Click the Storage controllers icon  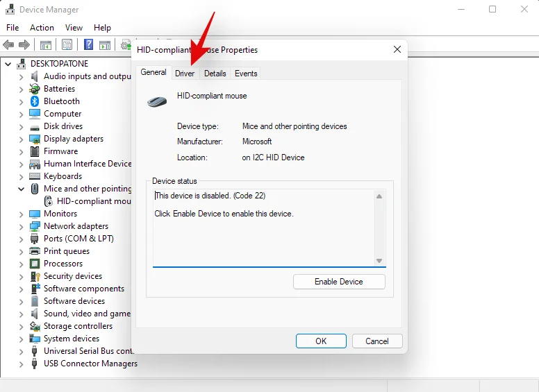(x=34, y=326)
